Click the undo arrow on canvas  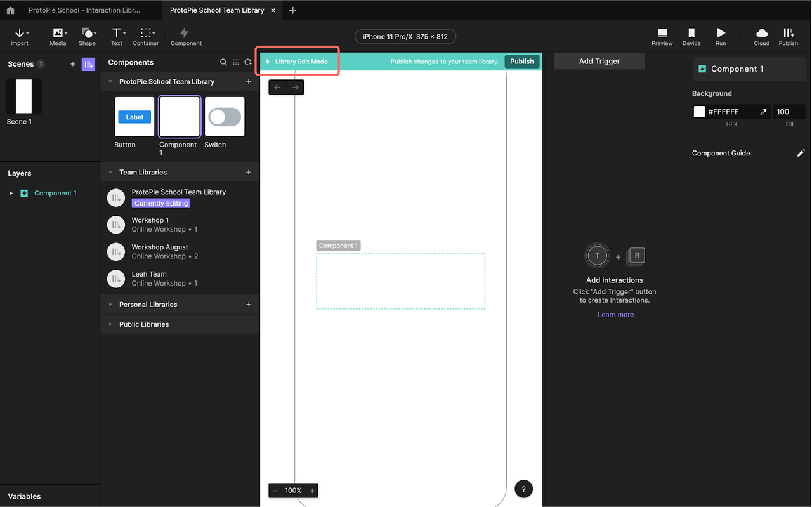(x=277, y=88)
